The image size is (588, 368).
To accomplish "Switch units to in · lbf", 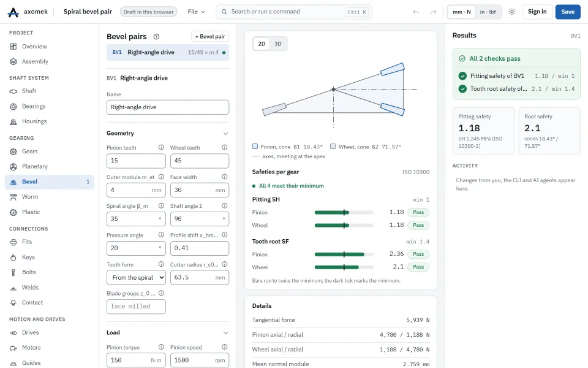I will point(488,12).
